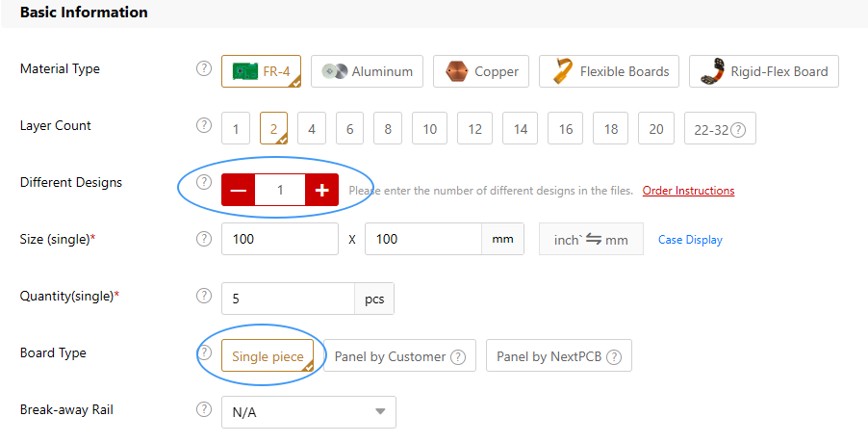Viewport: 868px width, 443px height.
Task: Select Flexible Boards material type
Action: [609, 71]
